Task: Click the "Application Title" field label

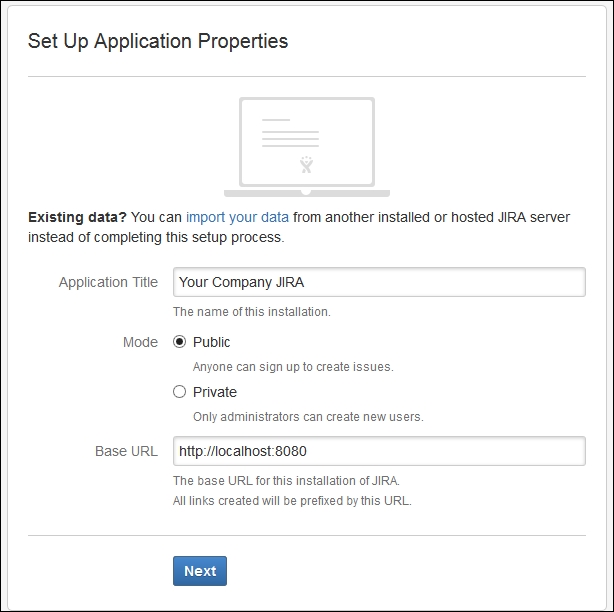Action: tap(108, 282)
